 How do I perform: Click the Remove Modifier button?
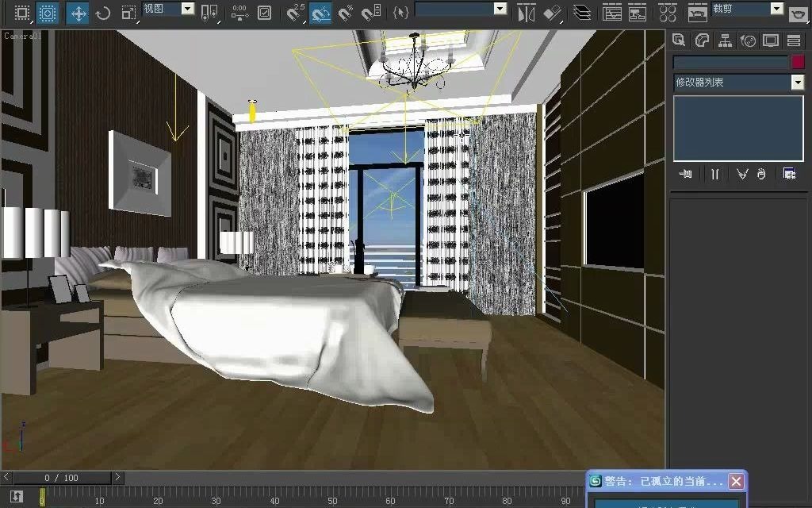point(761,174)
